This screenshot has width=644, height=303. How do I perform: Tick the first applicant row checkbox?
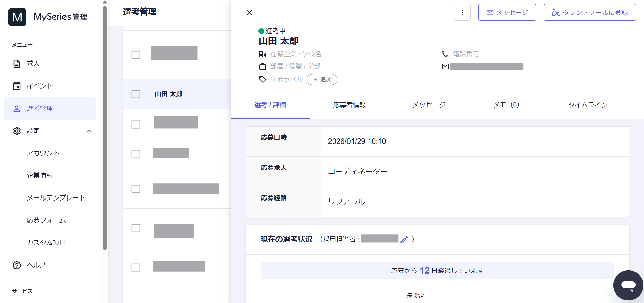136,55
